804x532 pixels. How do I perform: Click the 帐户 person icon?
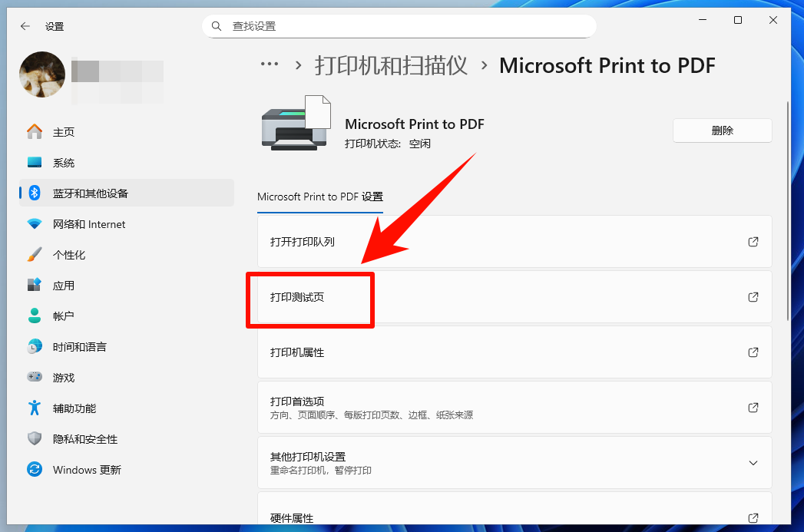[x=35, y=316]
